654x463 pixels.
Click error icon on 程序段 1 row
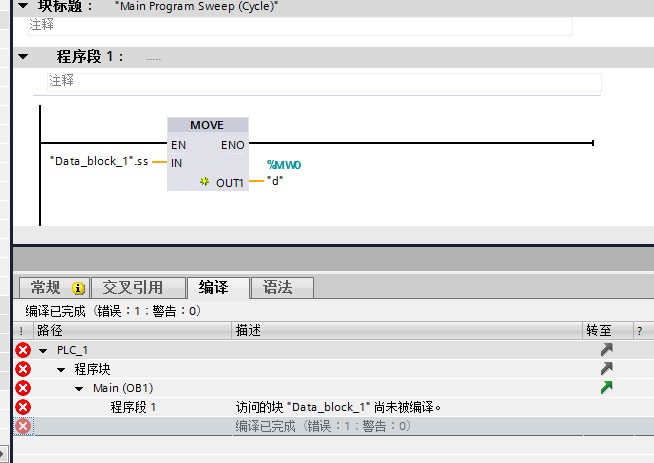[x=23, y=407]
